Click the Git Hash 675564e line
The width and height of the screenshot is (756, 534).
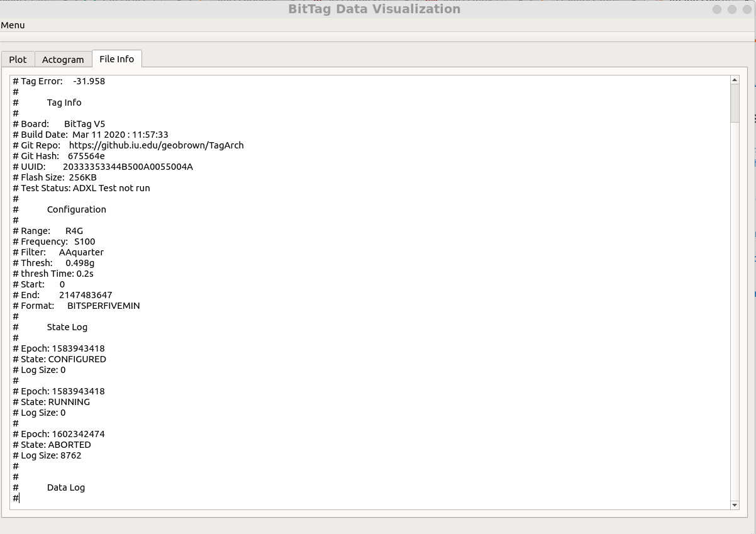click(58, 156)
